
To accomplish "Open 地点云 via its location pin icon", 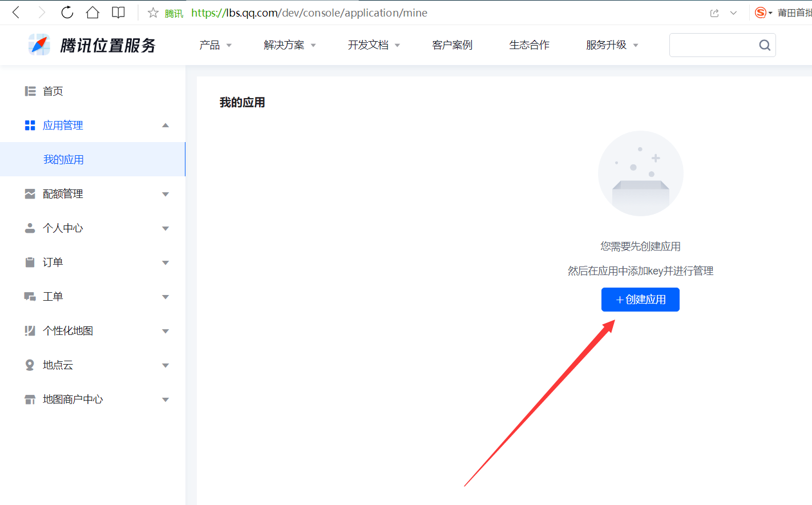I will pos(30,365).
